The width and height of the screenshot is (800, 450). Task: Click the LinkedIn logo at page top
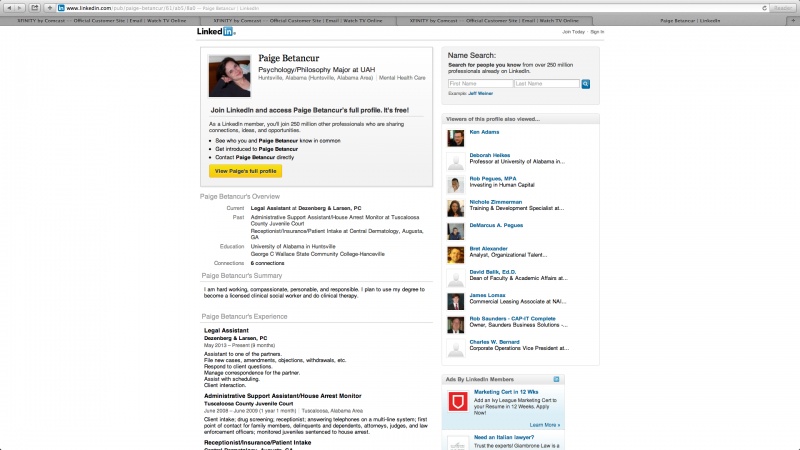tap(216, 32)
